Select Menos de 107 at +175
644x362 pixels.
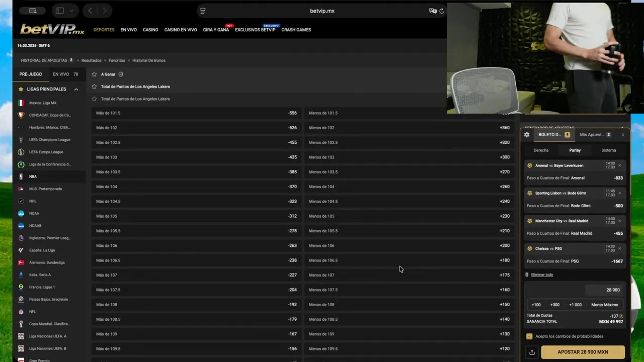coord(409,275)
